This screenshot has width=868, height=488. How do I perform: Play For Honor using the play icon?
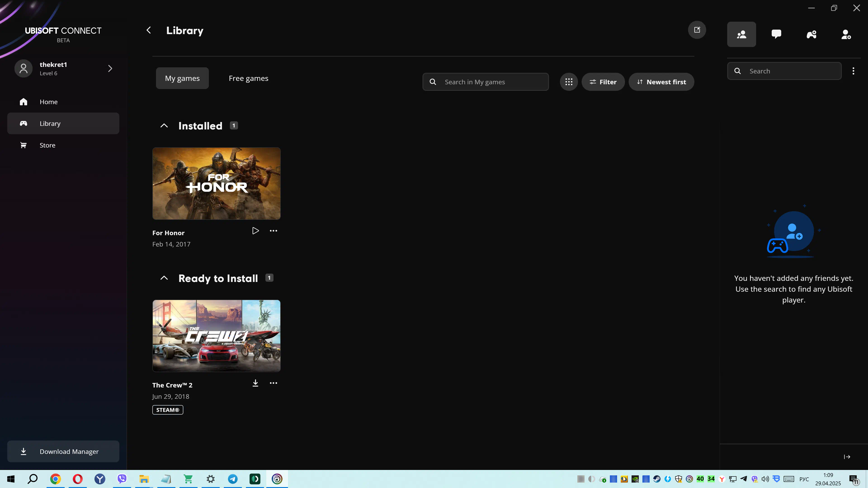coord(255,231)
